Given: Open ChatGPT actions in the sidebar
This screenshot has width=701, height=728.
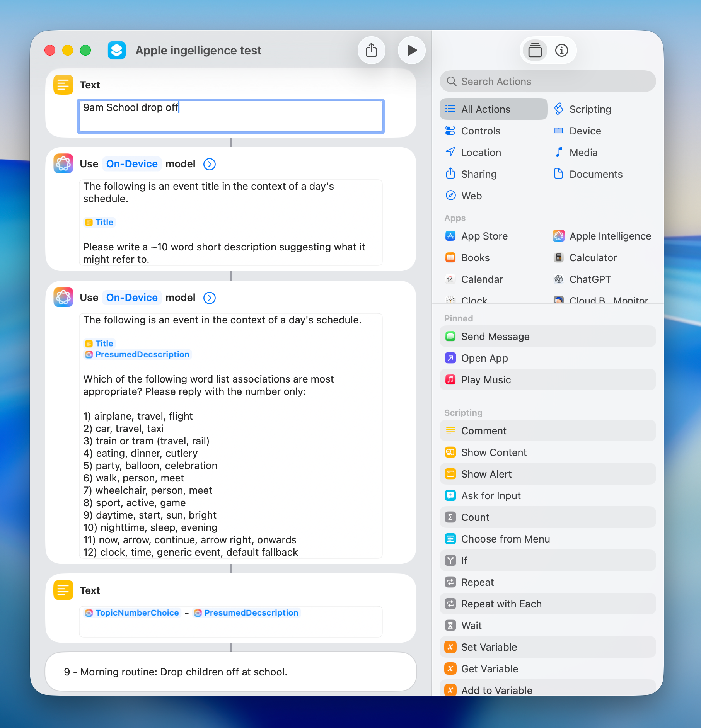Looking at the screenshot, I should click(x=590, y=279).
